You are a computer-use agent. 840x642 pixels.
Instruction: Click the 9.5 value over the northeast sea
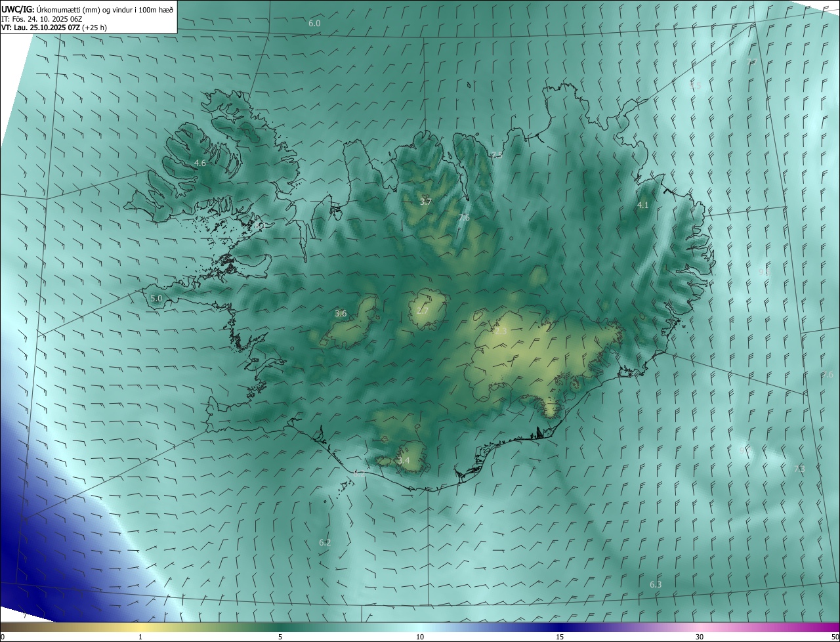tap(695, 86)
